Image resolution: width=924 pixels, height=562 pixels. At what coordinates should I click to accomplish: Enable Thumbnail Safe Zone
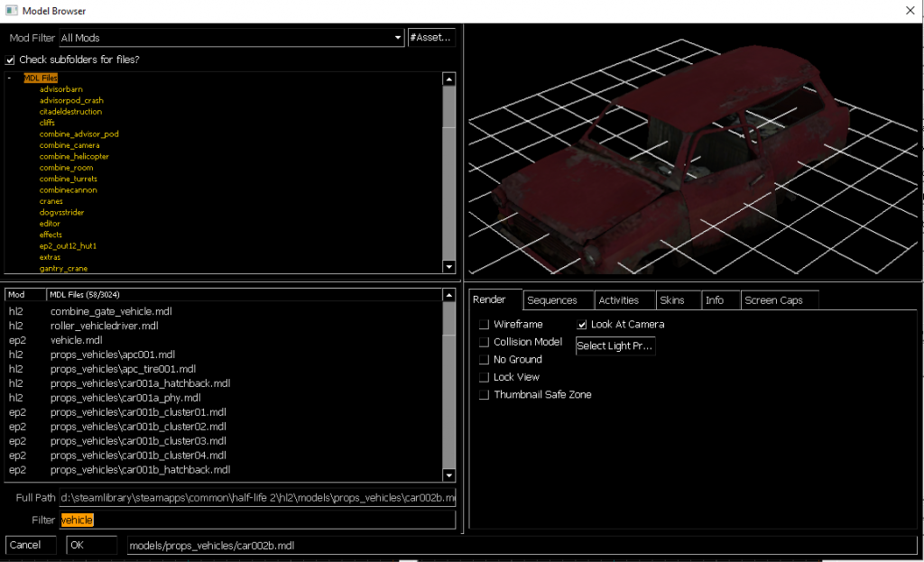[x=485, y=394]
